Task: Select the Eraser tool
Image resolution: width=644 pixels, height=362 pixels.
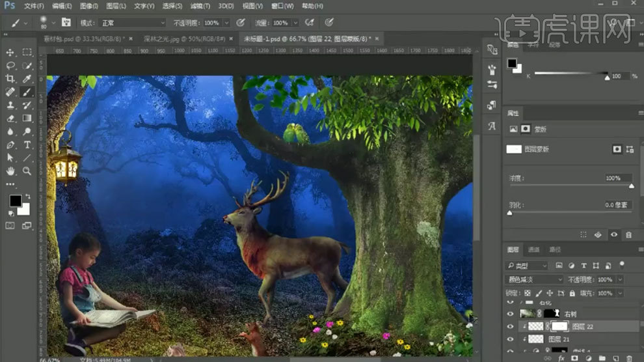Action: tap(10, 118)
